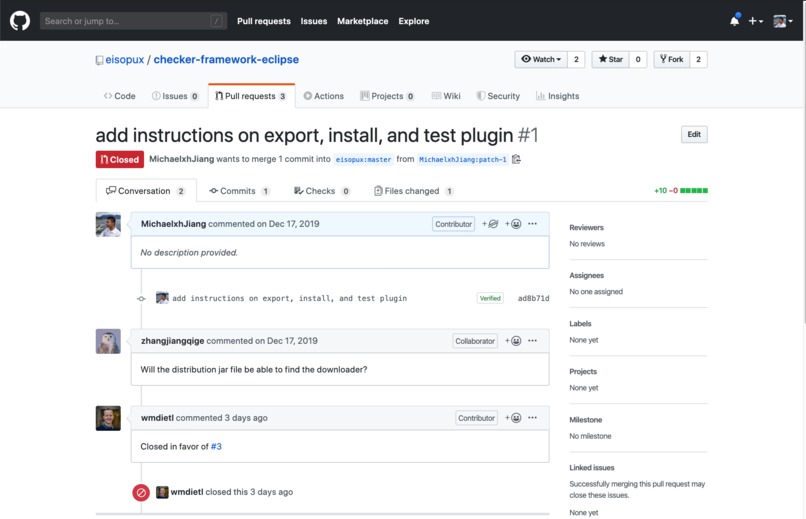Show the Checks tab
Screen dimensions: 806x519
coord(322,191)
